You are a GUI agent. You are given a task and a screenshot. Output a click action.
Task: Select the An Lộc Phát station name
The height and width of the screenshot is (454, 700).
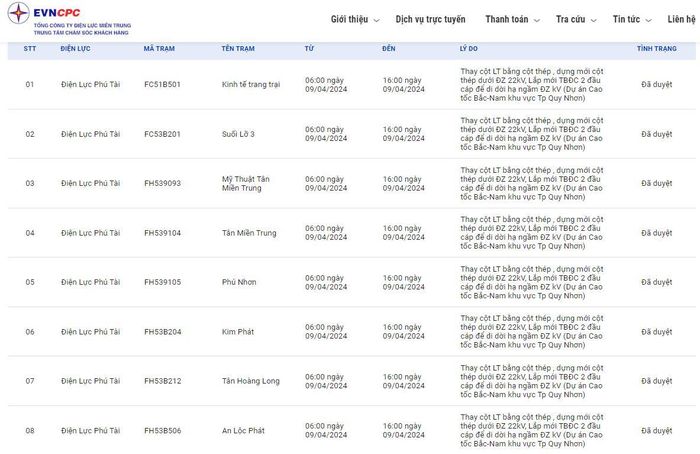pos(243,430)
